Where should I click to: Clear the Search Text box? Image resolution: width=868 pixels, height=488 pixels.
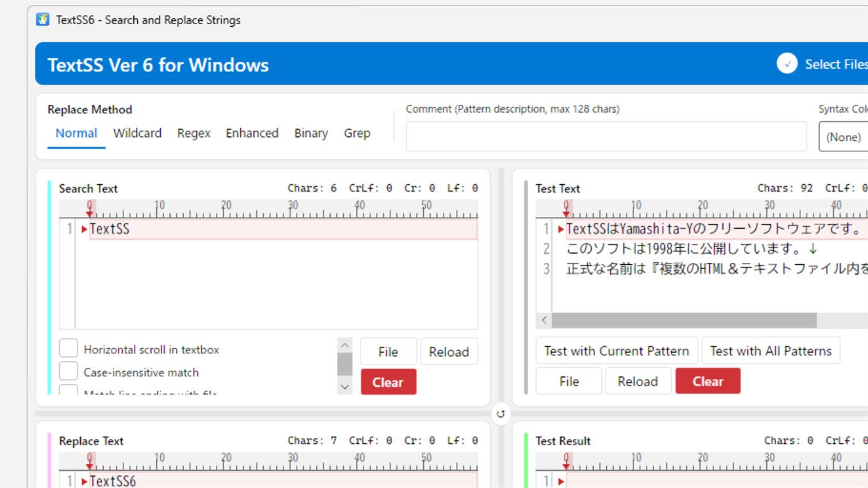[x=388, y=382]
